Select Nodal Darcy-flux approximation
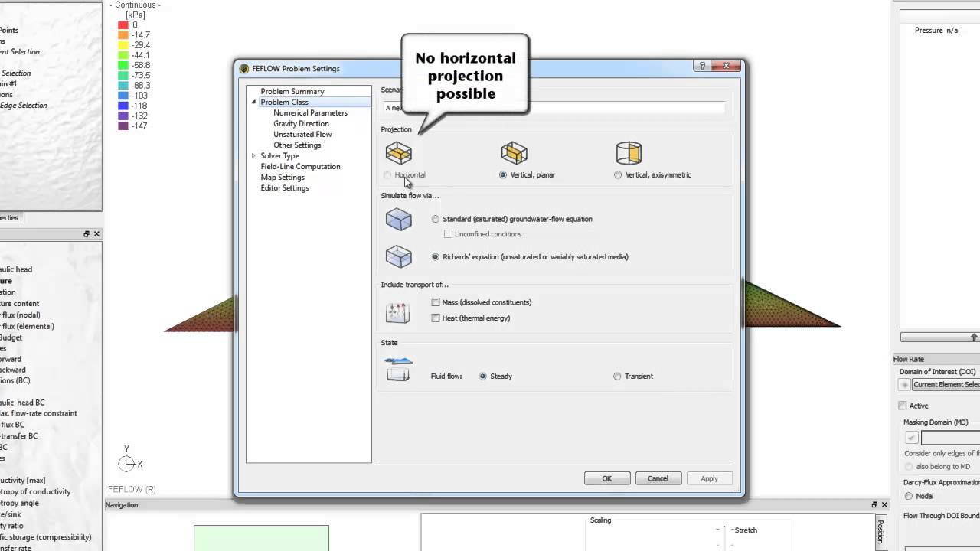 (x=909, y=496)
